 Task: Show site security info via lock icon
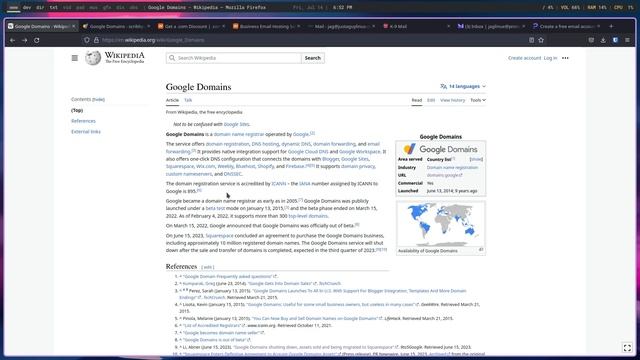tap(96, 40)
